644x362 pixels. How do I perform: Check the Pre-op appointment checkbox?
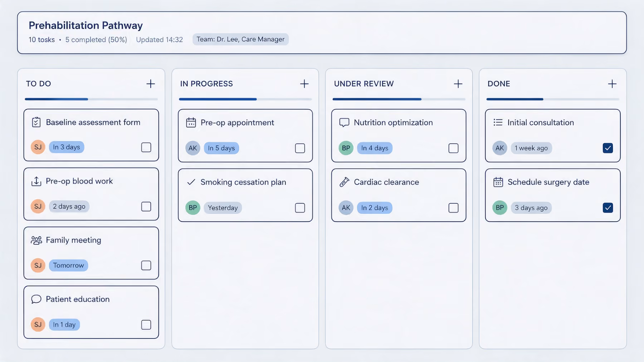(x=300, y=148)
